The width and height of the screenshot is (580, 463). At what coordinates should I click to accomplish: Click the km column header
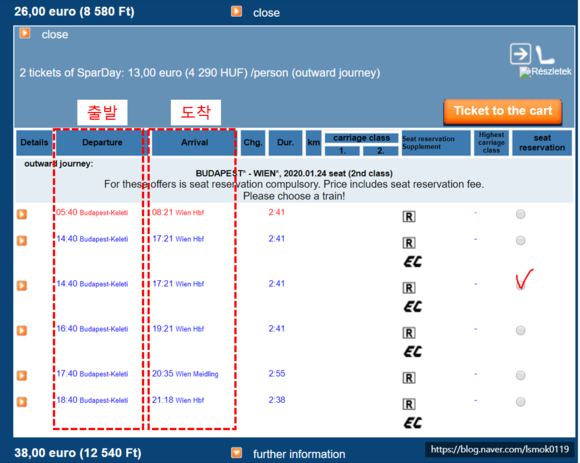314,142
